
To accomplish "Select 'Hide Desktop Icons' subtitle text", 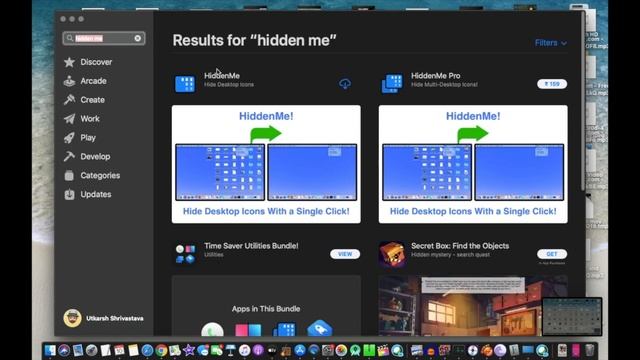I will click(x=229, y=84).
